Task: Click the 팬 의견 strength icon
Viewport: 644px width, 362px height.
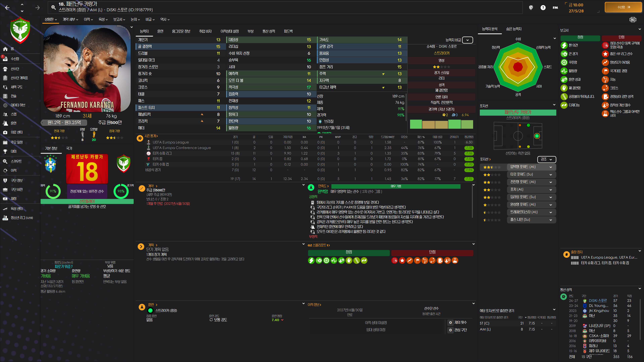Action: tap(564, 45)
